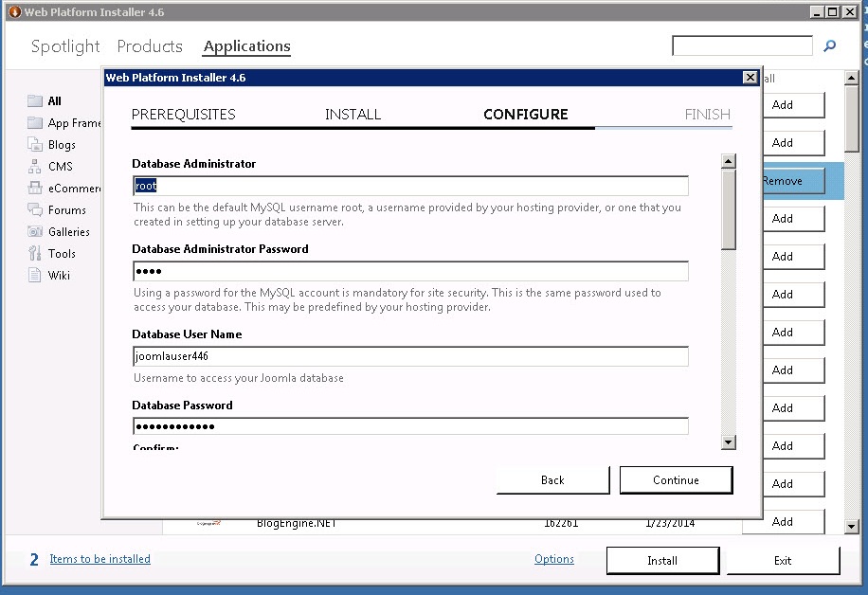This screenshot has width=868, height=595.
Task: Open Items to be installed link
Action: coord(100,559)
